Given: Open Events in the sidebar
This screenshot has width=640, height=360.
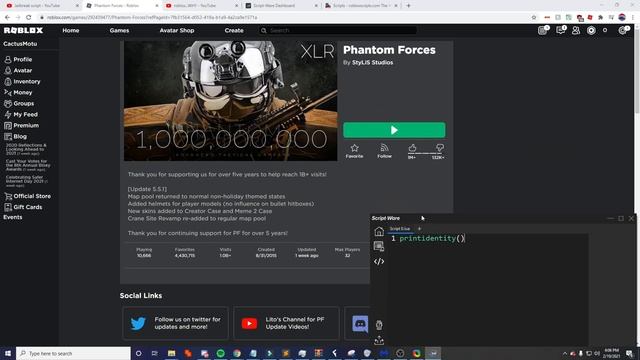Looking at the screenshot, I should point(13,217).
